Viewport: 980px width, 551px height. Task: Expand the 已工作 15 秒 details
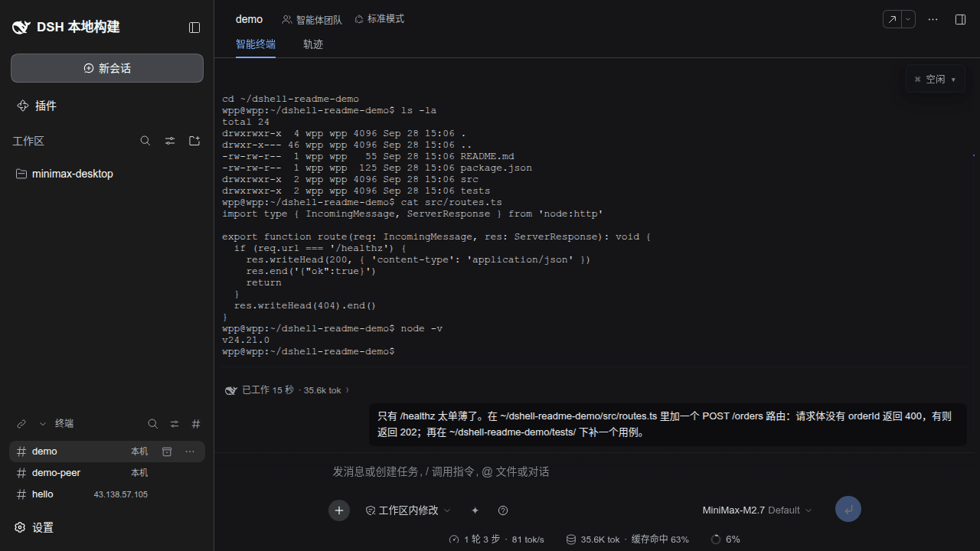(x=287, y=390)
